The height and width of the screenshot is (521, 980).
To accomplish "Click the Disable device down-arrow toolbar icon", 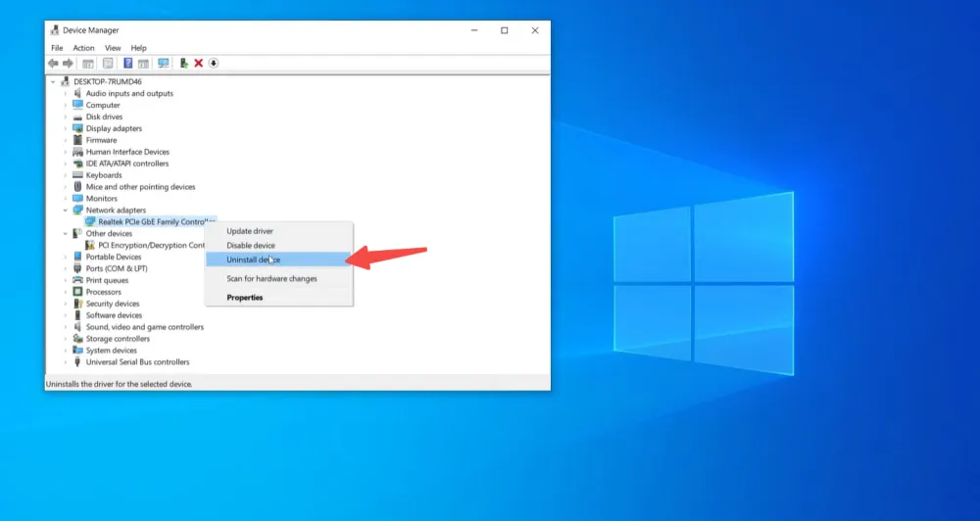I will click(214, 63).
